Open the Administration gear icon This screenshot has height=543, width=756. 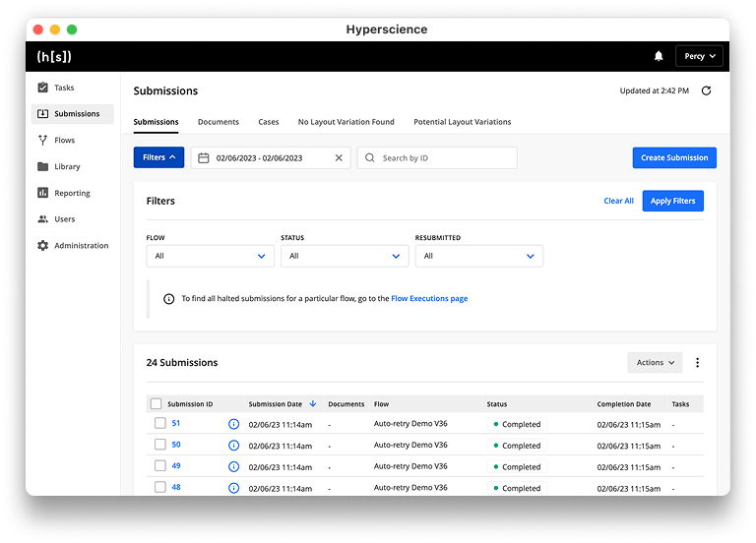(x=43, y=245)
